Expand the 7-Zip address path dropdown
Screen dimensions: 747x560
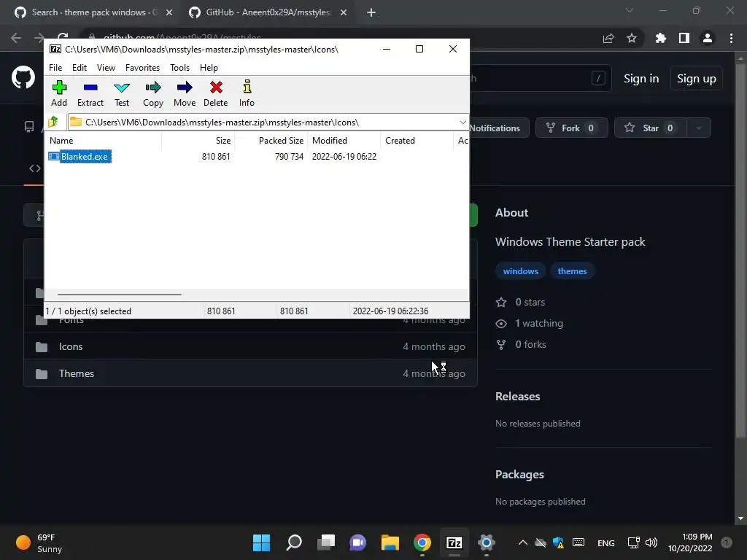click(x=462, y=122)
